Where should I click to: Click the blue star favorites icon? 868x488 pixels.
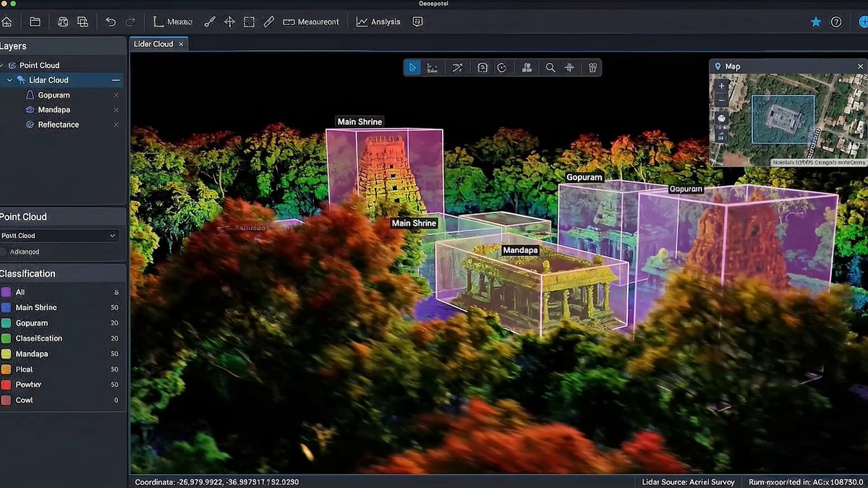pos(816,22)
